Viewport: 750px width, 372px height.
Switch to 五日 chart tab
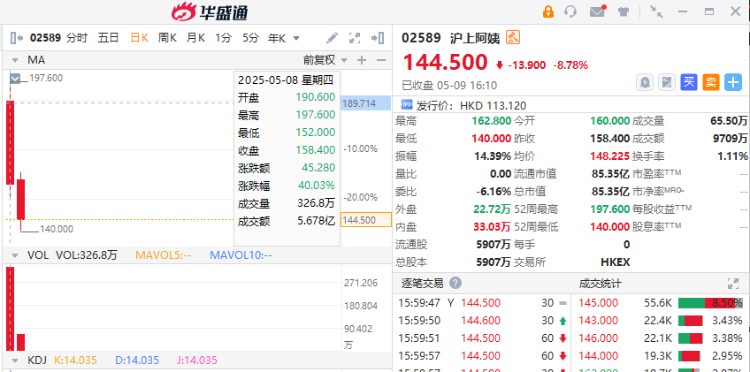pyautogui.click(x=108, y=38)
